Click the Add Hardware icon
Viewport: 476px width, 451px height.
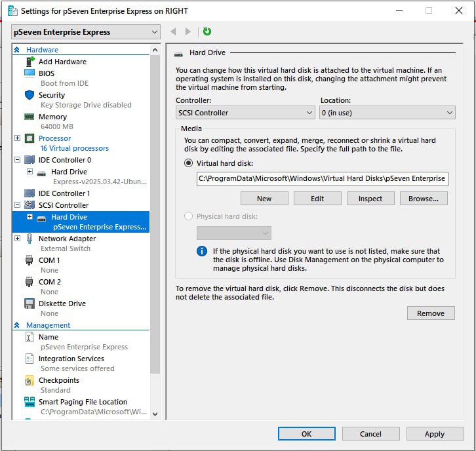pyautogui.click(x=30, y=62)
